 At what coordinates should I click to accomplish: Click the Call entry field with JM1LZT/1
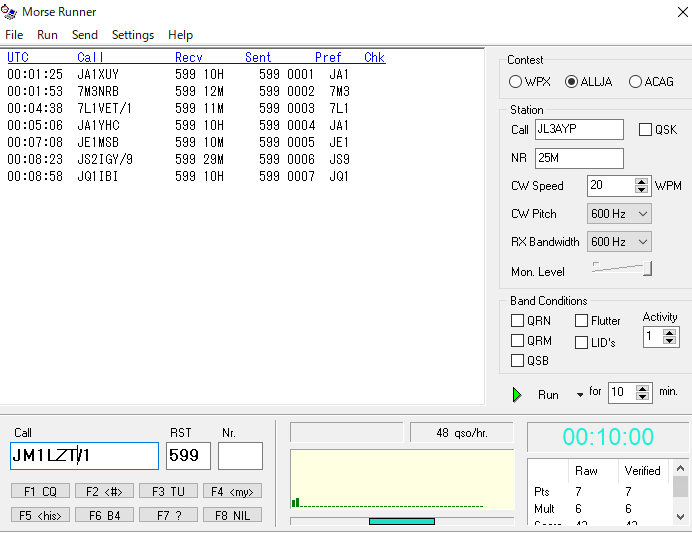pyautogui.click(x=84, y=456)
